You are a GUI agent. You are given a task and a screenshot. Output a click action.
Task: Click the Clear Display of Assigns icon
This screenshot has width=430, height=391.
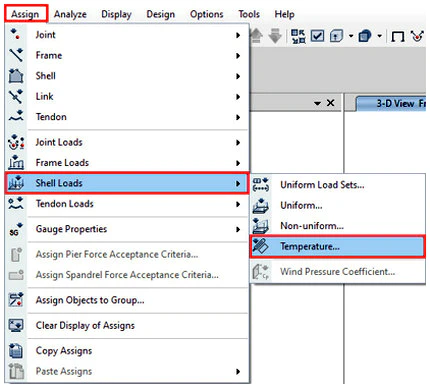coord(16,325)
